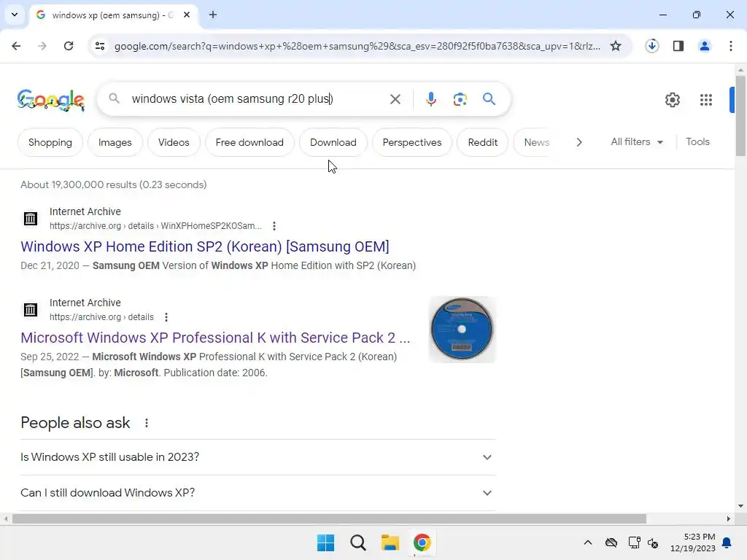Viewport: 747px width, 560px height.
Task: Open Microsoft Windows XP Professional K result
Action: [215, 338]
